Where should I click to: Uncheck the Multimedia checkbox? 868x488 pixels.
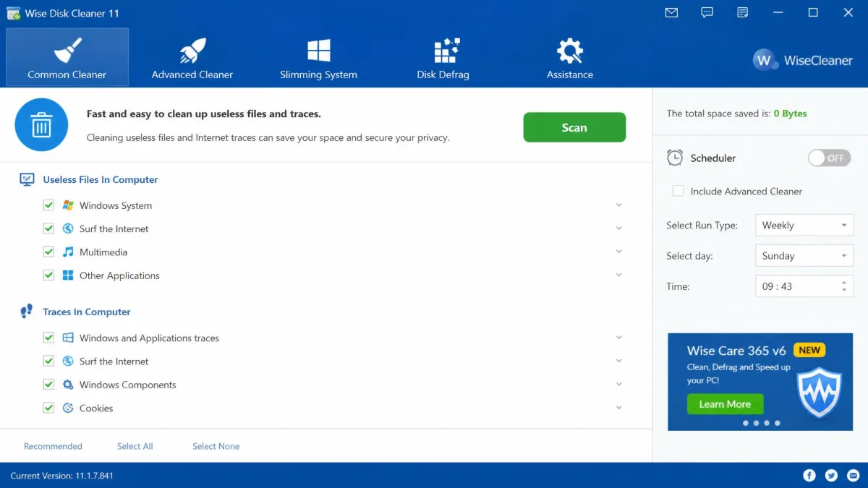tap(48, 252)
